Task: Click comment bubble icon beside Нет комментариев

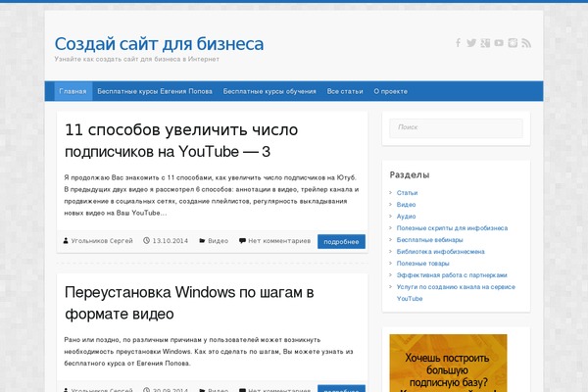Action: pyautogui.click(x=242, y=240)
